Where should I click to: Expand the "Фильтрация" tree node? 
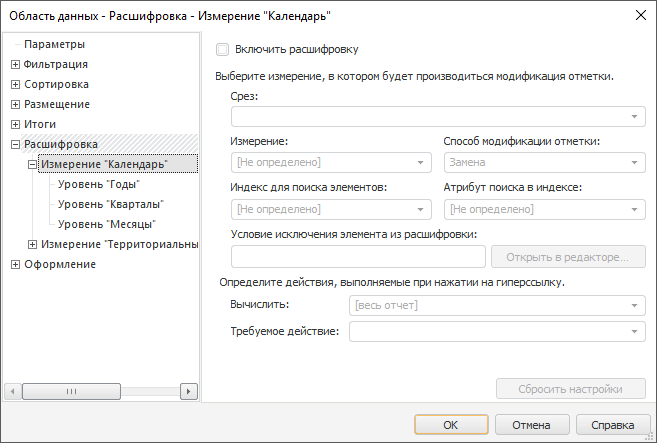(15, 64)
